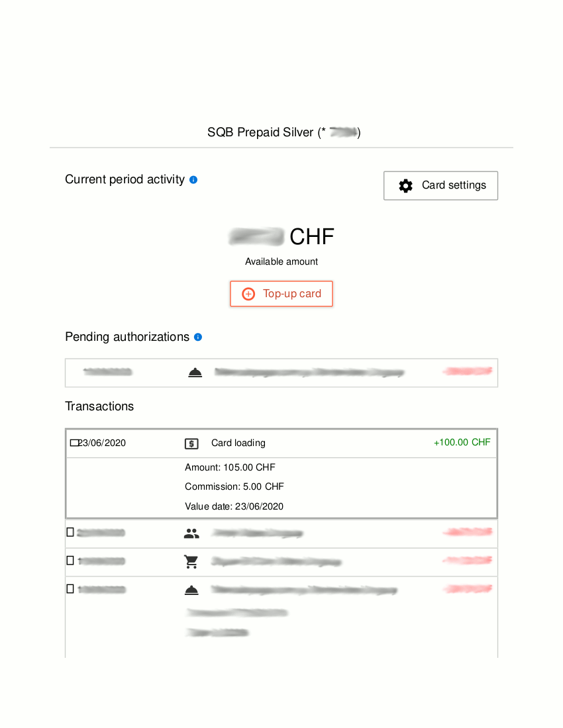This screenshot has width=563, height=728.
Task: Click the Amount: 105.00 CHF detail line
Action: [x=230, y=467]
